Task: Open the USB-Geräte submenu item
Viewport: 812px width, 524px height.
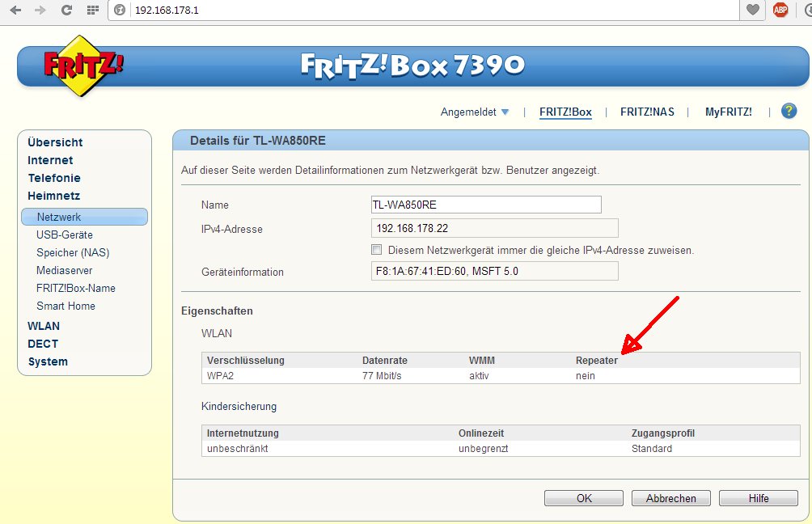Action: [64, 235]
